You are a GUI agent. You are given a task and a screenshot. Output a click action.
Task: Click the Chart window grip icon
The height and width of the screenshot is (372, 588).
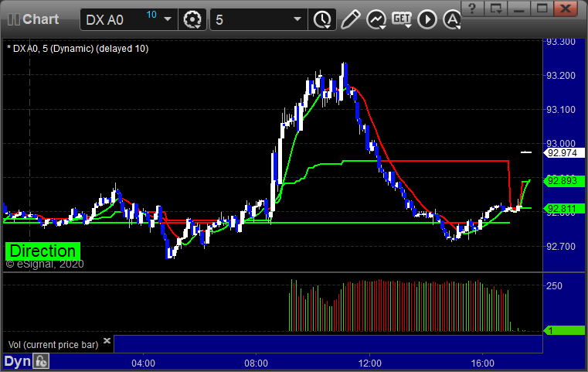click(x=13, y=19)
